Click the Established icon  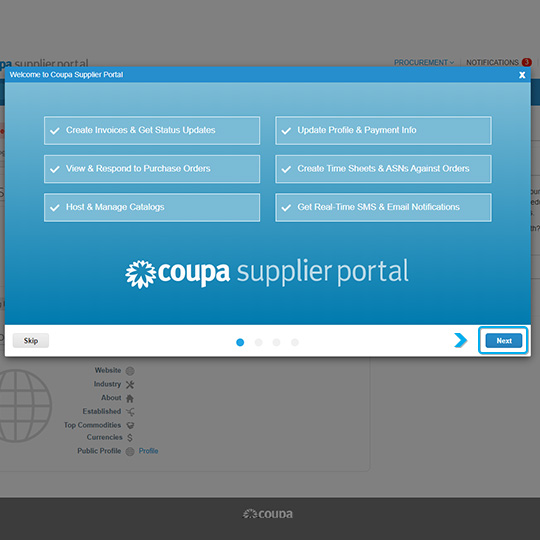tap(130, 412)
